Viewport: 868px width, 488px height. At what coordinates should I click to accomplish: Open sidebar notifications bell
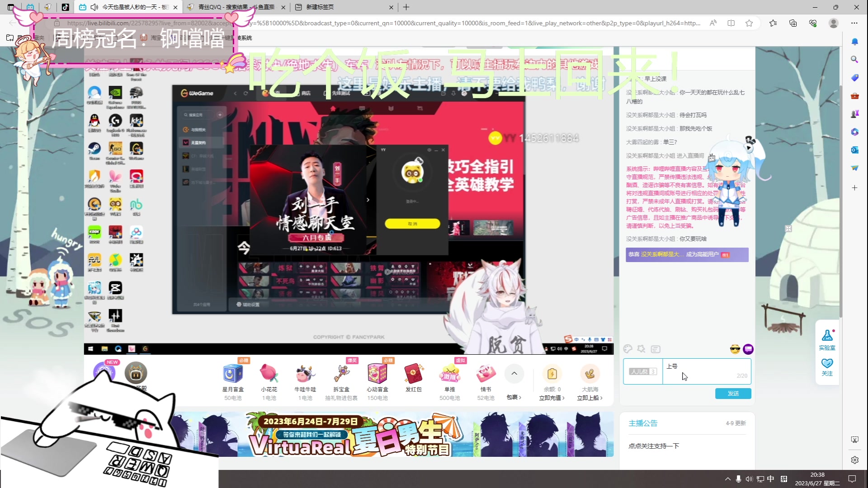point(854,42)
